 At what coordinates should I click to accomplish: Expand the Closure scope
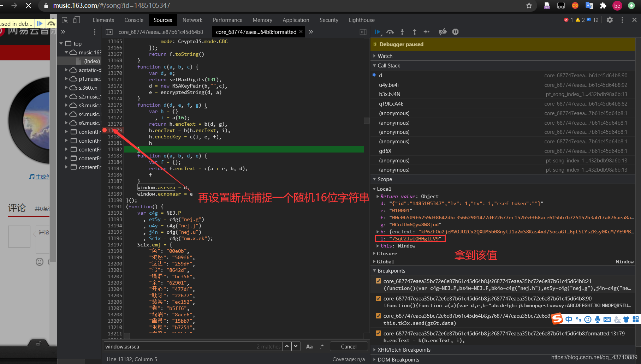click(x=375, y=253)
